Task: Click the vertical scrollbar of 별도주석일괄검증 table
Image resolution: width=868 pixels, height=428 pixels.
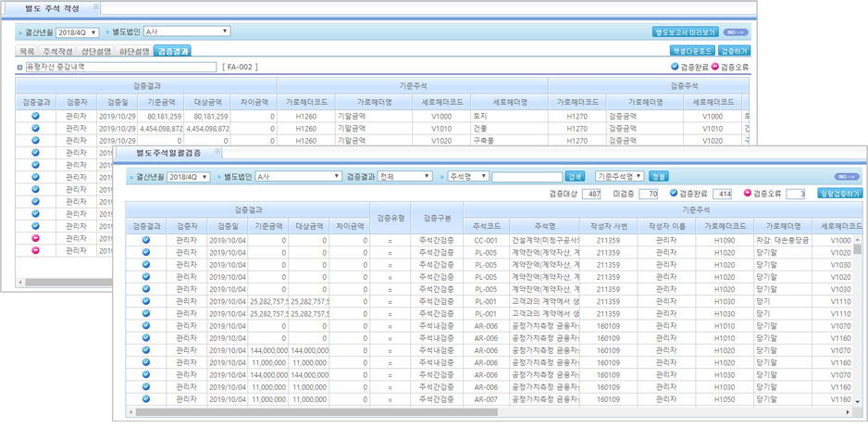Action: [858, 248]
